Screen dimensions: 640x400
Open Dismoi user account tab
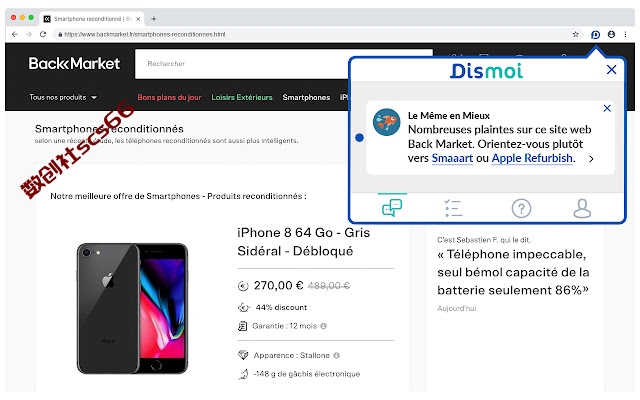[x=582, y=208]
